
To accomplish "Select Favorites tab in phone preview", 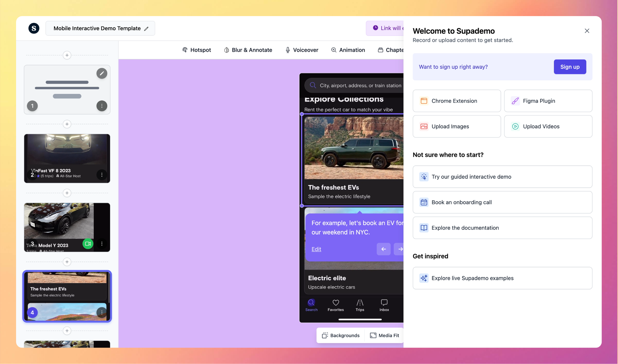I will point(336,305).
